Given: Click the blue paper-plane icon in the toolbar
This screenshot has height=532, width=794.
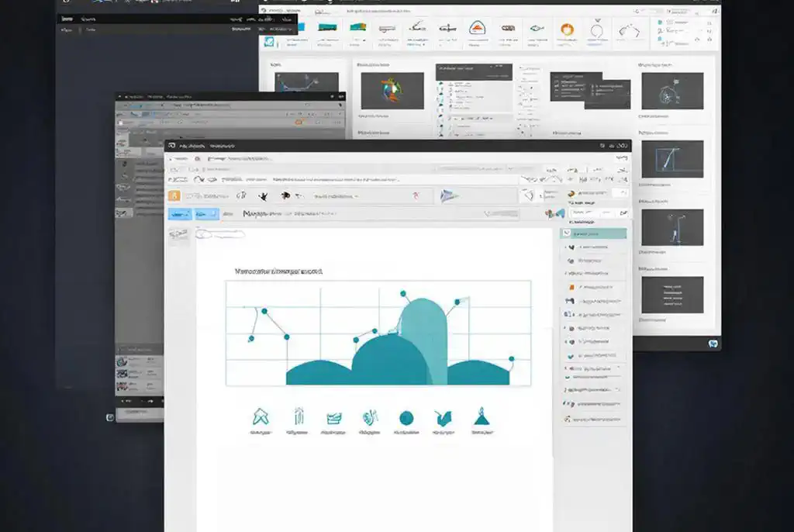Looking at the screenshot, I should pyautogui.click(x=450, y=195).
